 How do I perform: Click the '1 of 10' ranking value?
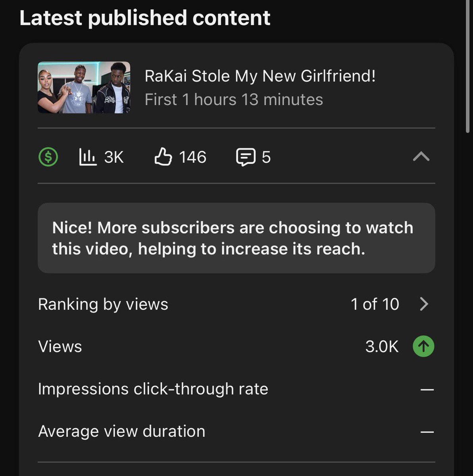[x=375, y=304]
